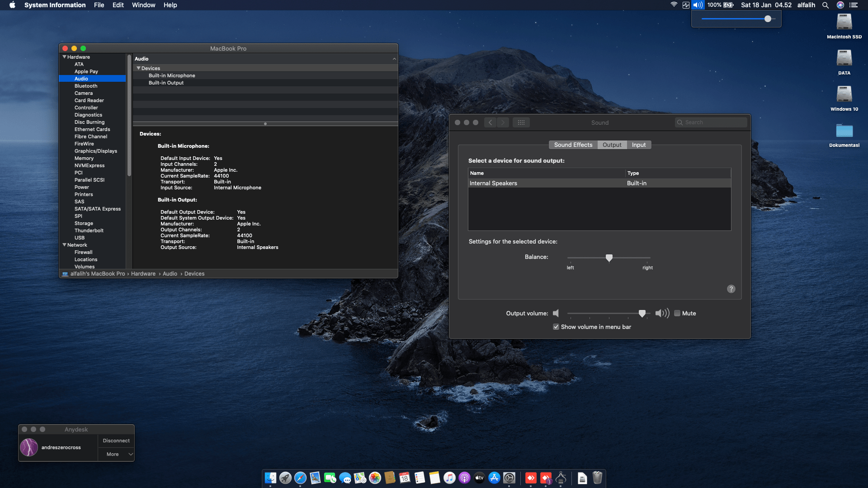Select Bluetooth in the Hardware sidebar
This screenshot has height=488, width=868.
coord(86,86)
